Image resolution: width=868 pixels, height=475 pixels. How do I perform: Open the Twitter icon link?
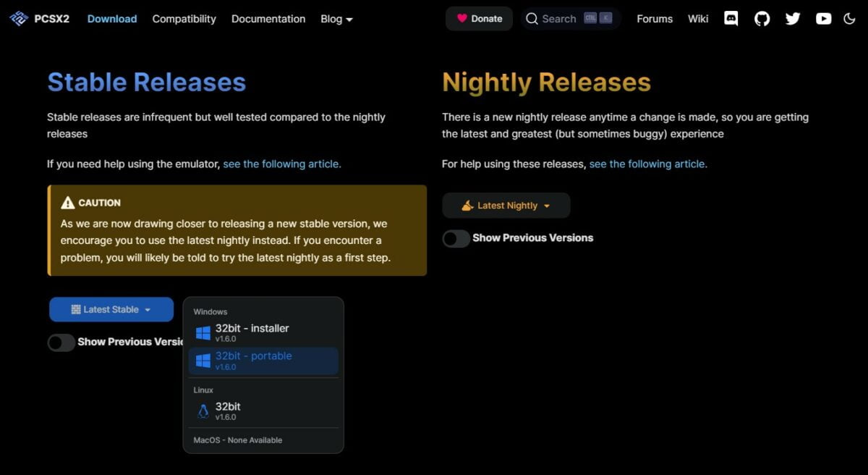[x=793, y=19]
